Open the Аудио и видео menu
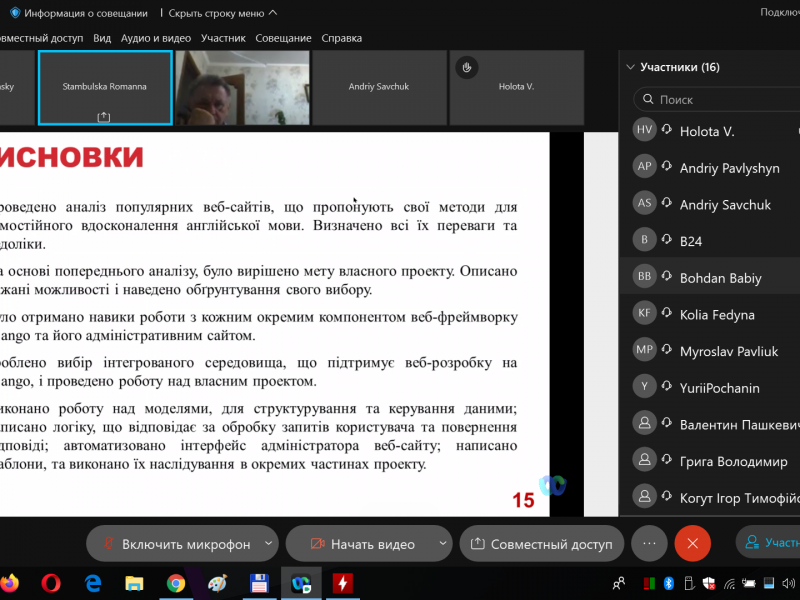The height and width of the screenshot is (600, 800). pyautogui.click(x=155, y=38)
